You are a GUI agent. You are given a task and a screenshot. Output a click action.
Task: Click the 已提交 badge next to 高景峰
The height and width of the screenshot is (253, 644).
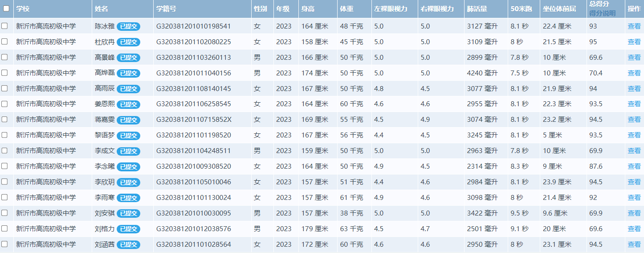point(128,58)
